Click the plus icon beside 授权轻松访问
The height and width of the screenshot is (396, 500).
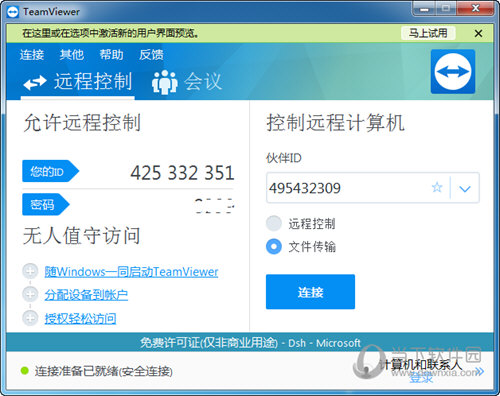coord(30,318)
